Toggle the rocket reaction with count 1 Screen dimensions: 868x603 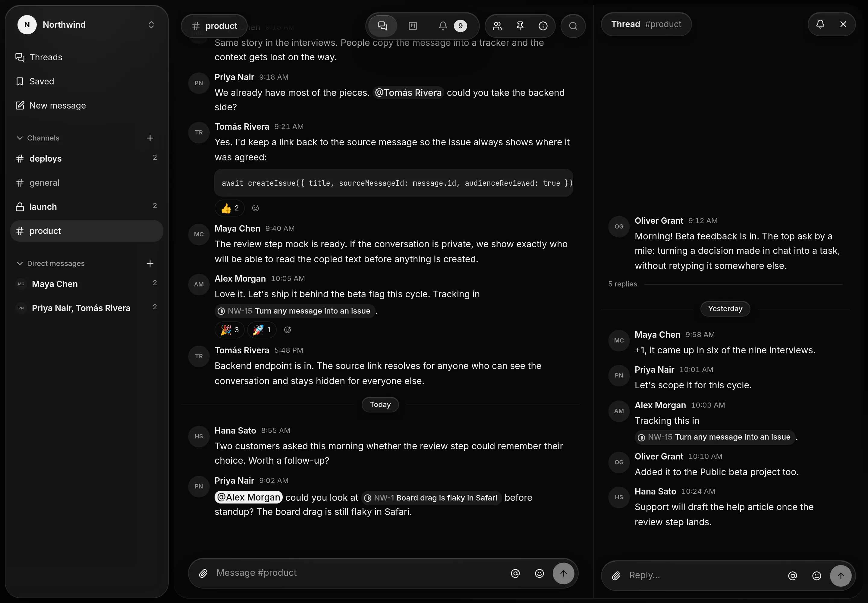coord(262,330)
